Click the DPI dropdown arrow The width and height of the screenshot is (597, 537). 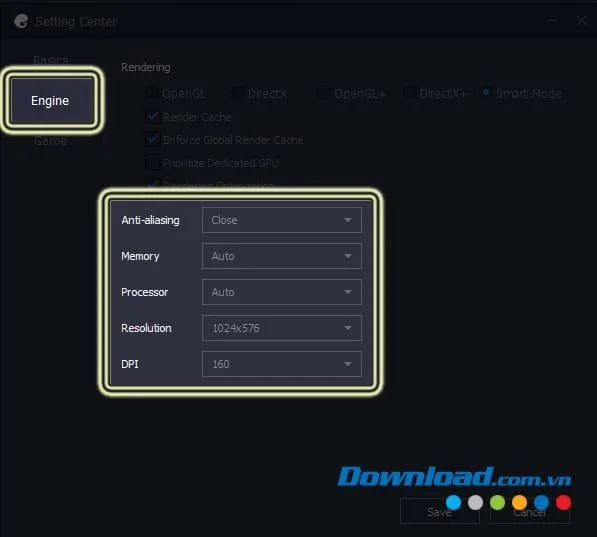tap(348, 364)
